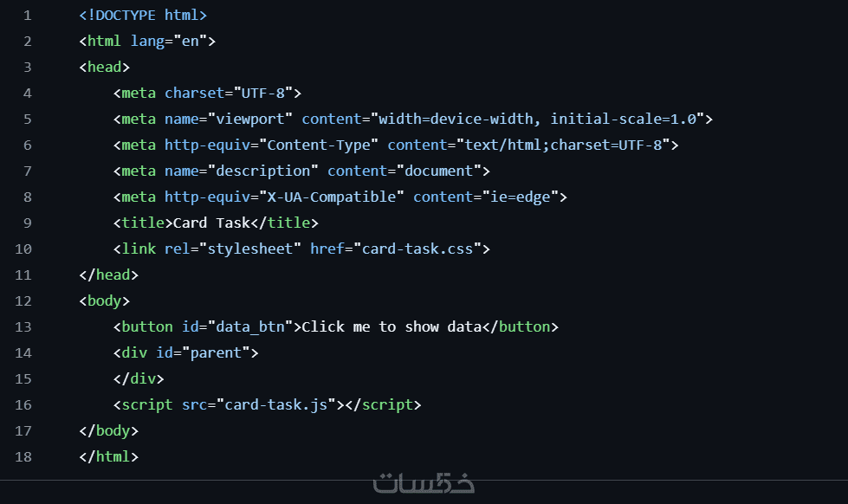Click the opening head tag

(x=104, y=68)
